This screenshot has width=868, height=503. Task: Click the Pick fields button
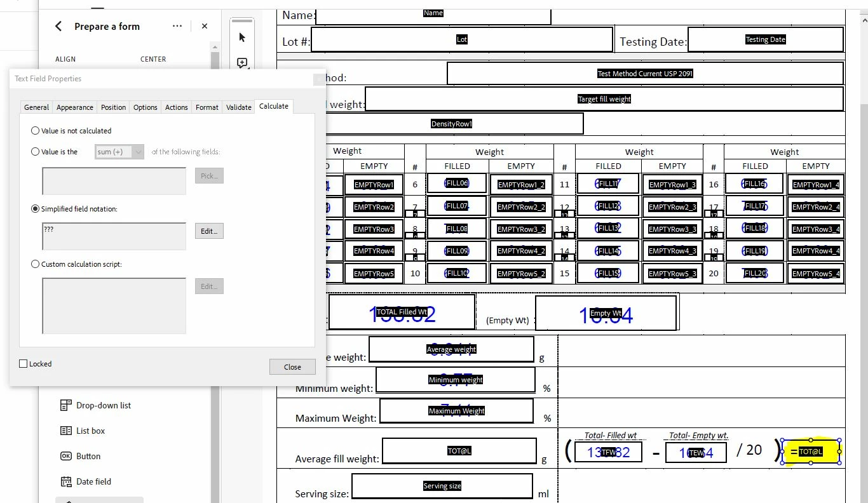(209, 176)
